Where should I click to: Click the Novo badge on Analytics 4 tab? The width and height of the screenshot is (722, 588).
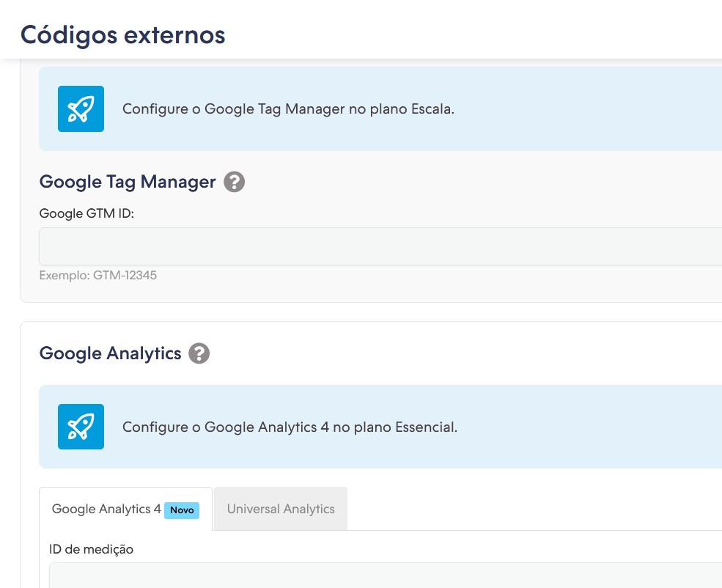(182, 510)
